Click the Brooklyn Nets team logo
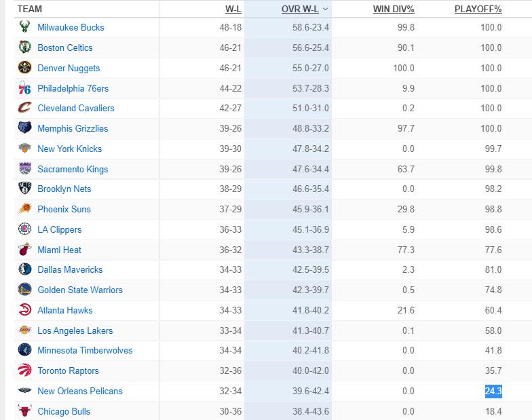 point(24,189)
